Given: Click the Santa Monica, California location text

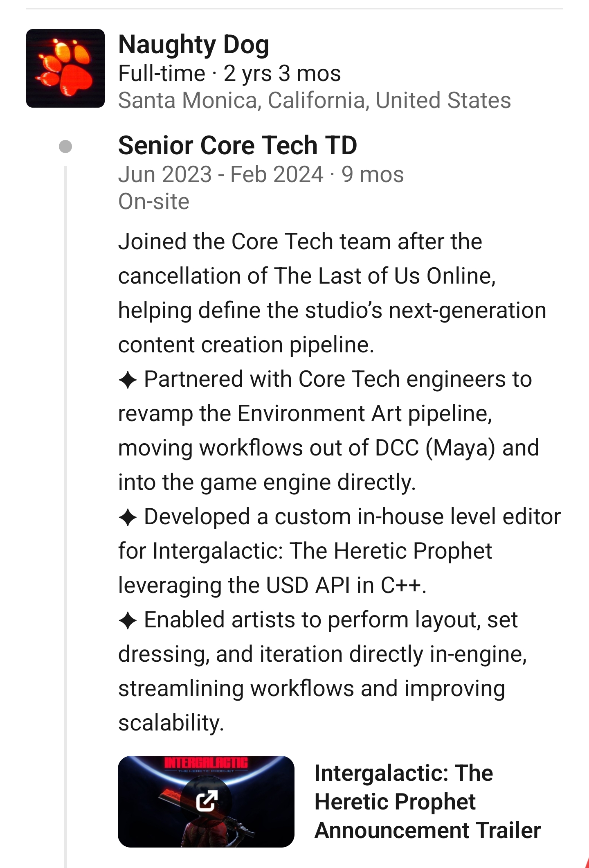Looking at the screenshot, I should [x=314, y=100].
